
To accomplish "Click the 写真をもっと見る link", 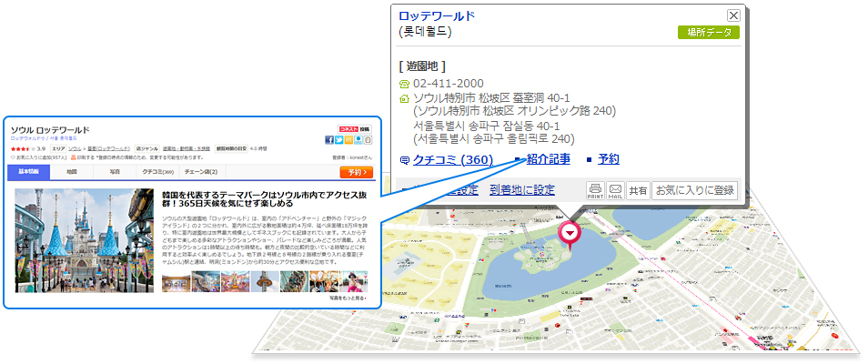I will pos(348,298).
